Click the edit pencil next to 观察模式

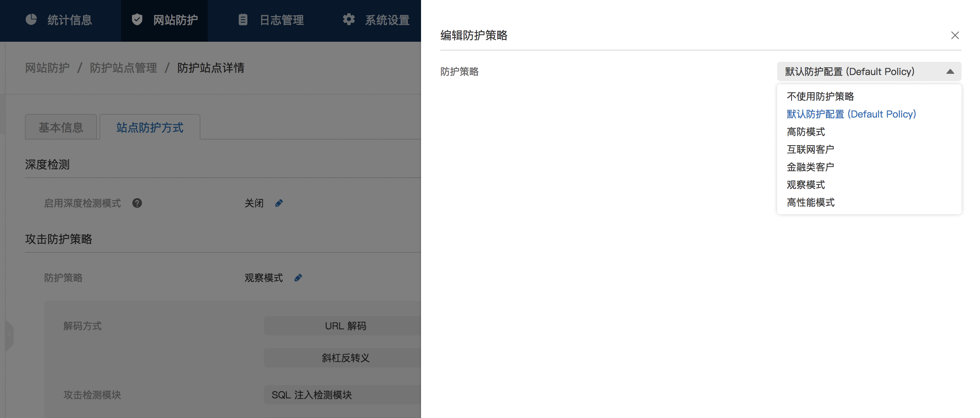[x=298, y=278]
